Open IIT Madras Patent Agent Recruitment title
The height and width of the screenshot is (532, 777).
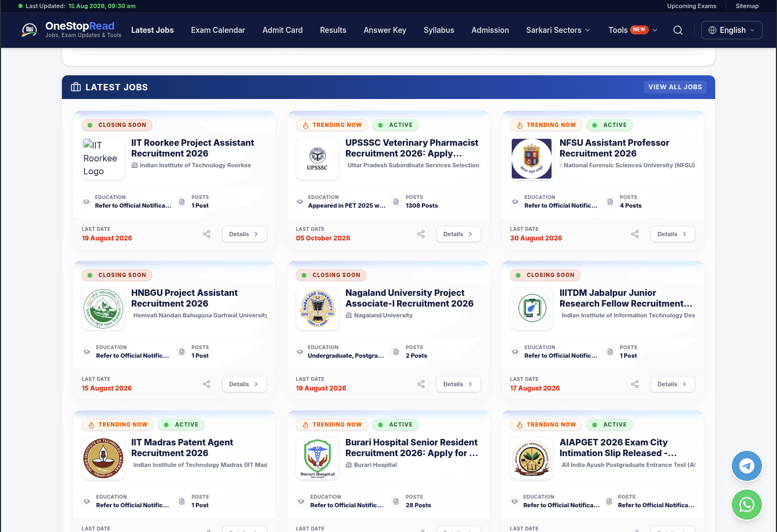click(x=182, y=448)
